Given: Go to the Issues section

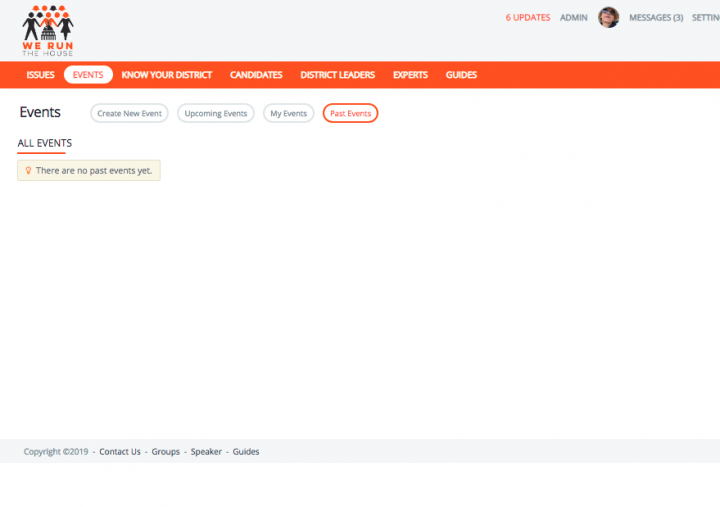Looking at the screenshot, I should click(40, 75).
